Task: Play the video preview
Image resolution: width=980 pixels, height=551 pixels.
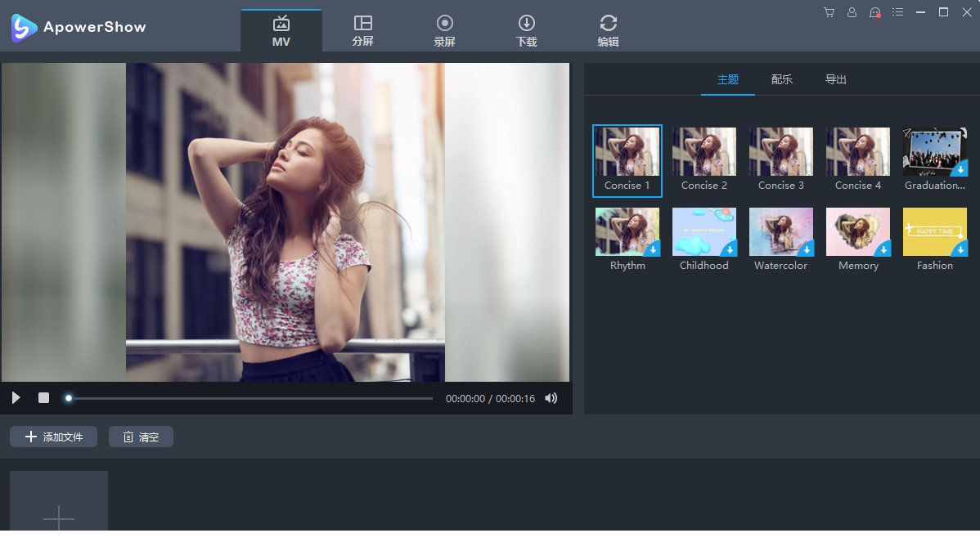Action: (16, 398)
